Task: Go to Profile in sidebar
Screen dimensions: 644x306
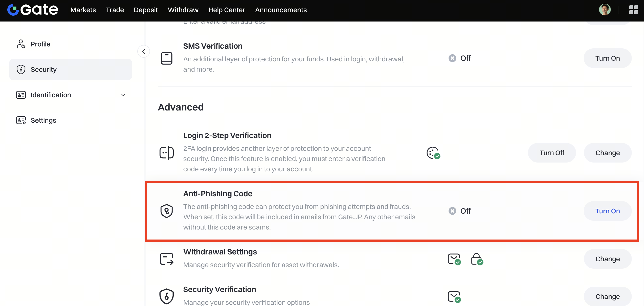Action: coord(41,44)
